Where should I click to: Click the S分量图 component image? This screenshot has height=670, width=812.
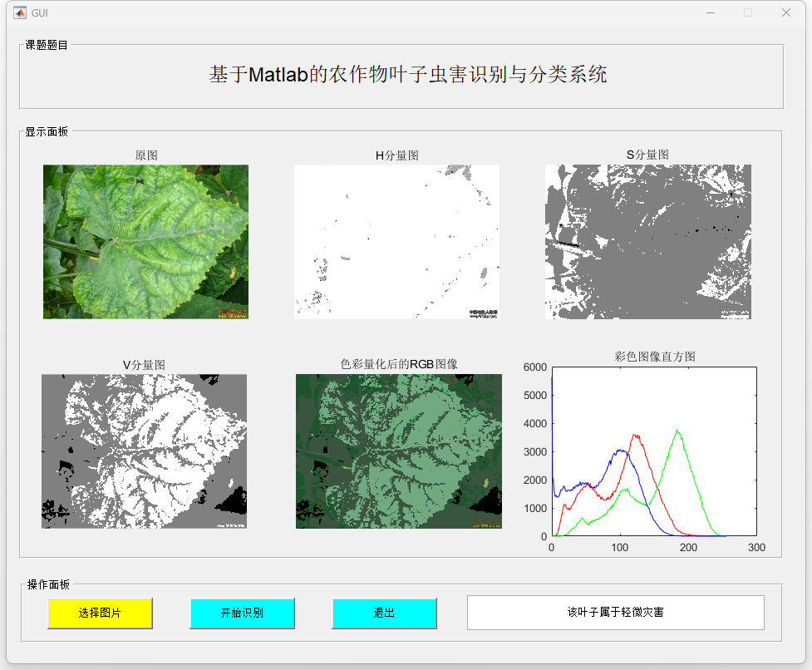(647, 241)
